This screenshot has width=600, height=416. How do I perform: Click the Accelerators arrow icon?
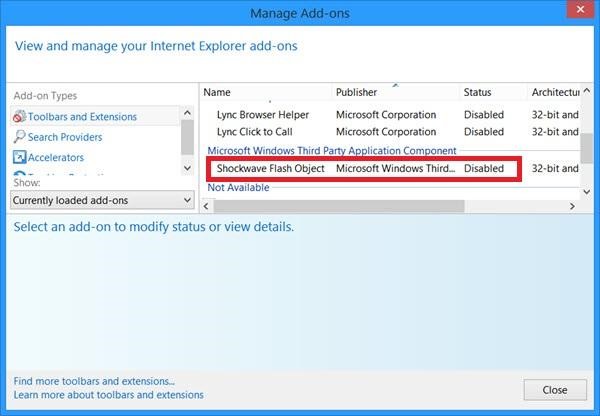click(x=19, y=157)
